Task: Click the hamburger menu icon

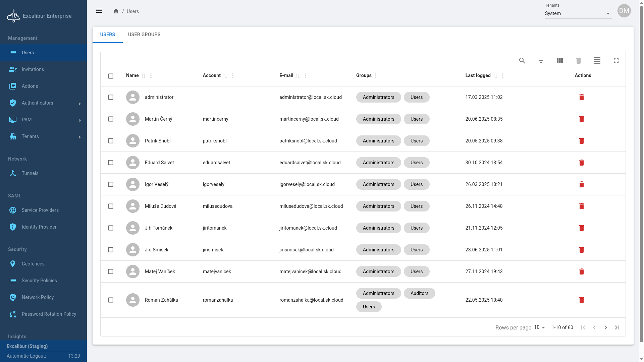Action: pos(99,11)
